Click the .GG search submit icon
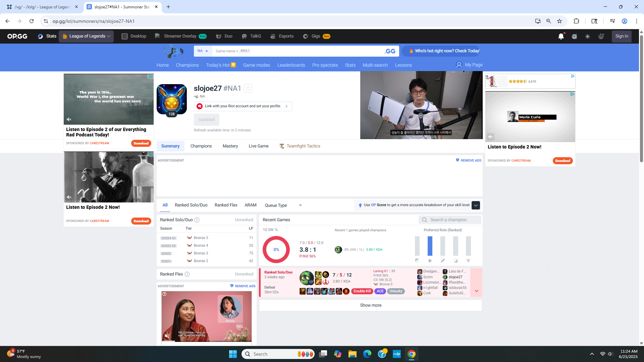Screen dimensions: 644x362 pyautogui.click(x=390, y=51)
